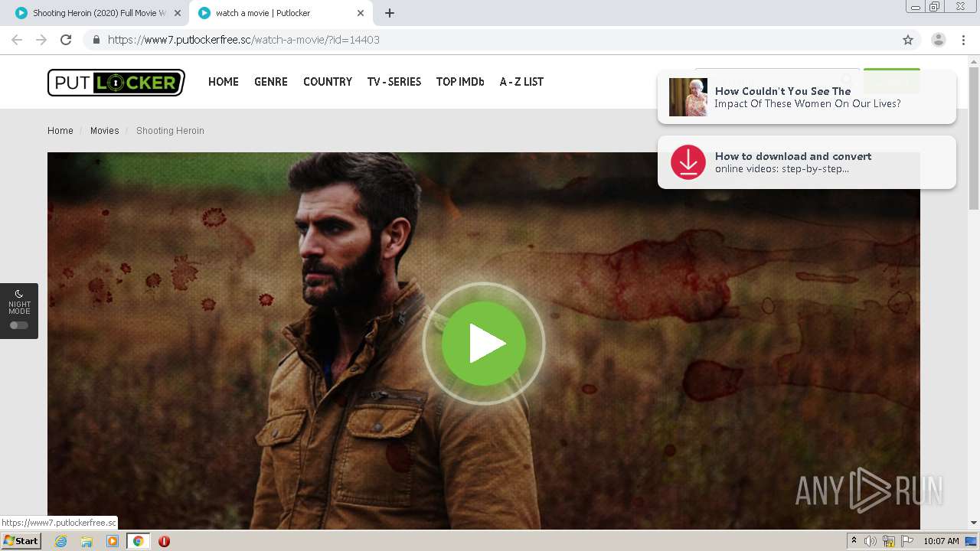Open the volume speaker tray icon
The image size is (980, 551).
(x=871, y=541)
